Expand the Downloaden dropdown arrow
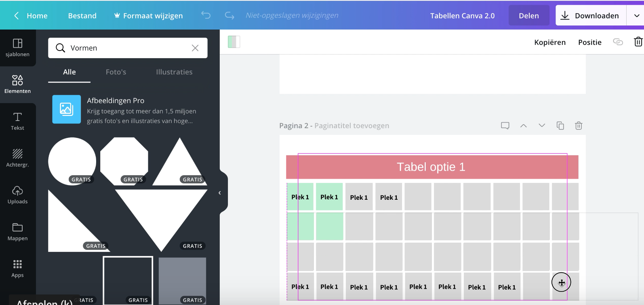This screenshot has width=644, height=305. tap(636, 16)
